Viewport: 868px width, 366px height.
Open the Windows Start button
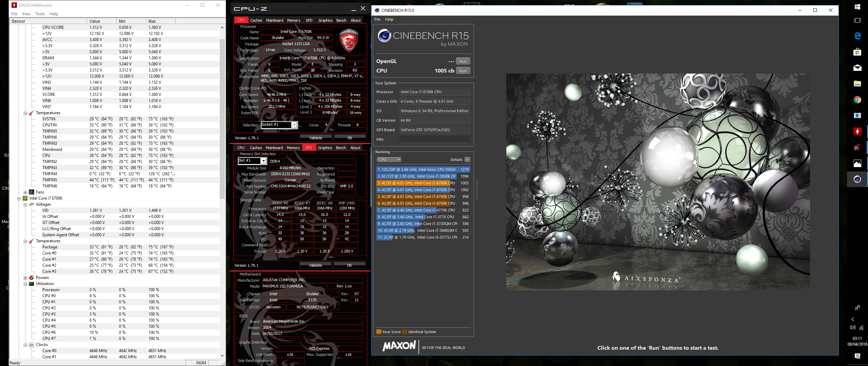857,6
